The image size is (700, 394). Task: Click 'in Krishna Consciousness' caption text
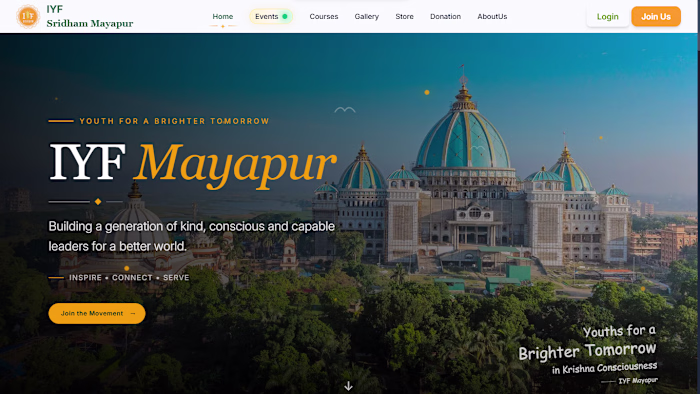click(x=604, y=368)
